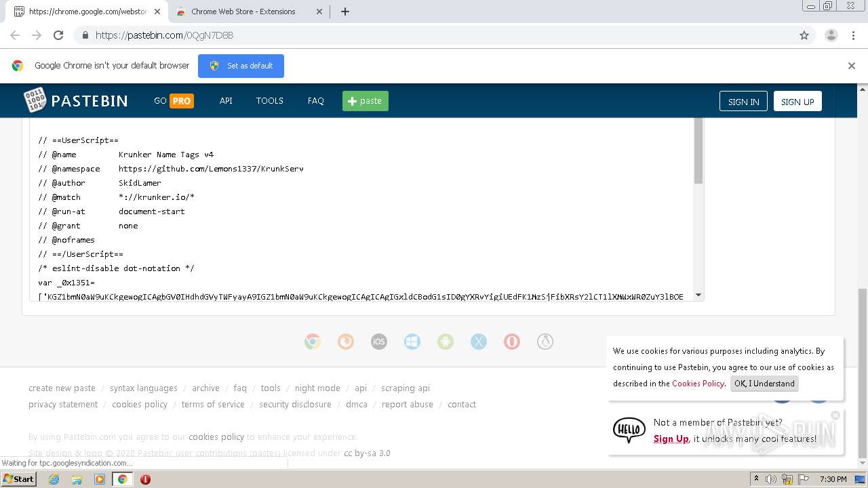Image resolution: width=868 pixels, height=488 pixels.
Task: Open the TOOLS menu item
Action: [269, 100]
